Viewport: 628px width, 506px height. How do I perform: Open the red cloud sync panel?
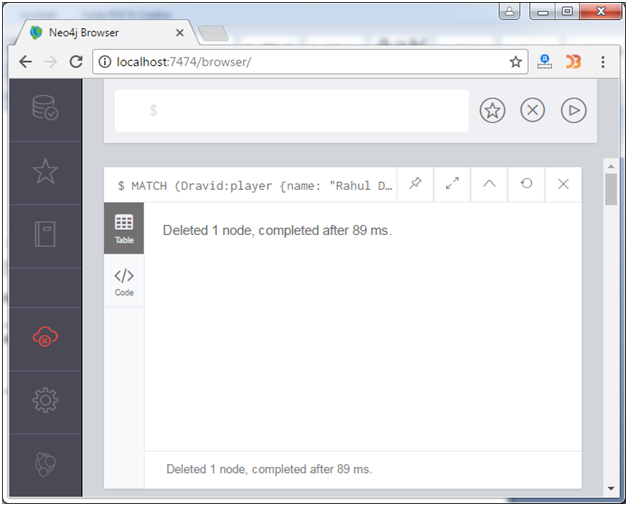[x=45, y=337]
